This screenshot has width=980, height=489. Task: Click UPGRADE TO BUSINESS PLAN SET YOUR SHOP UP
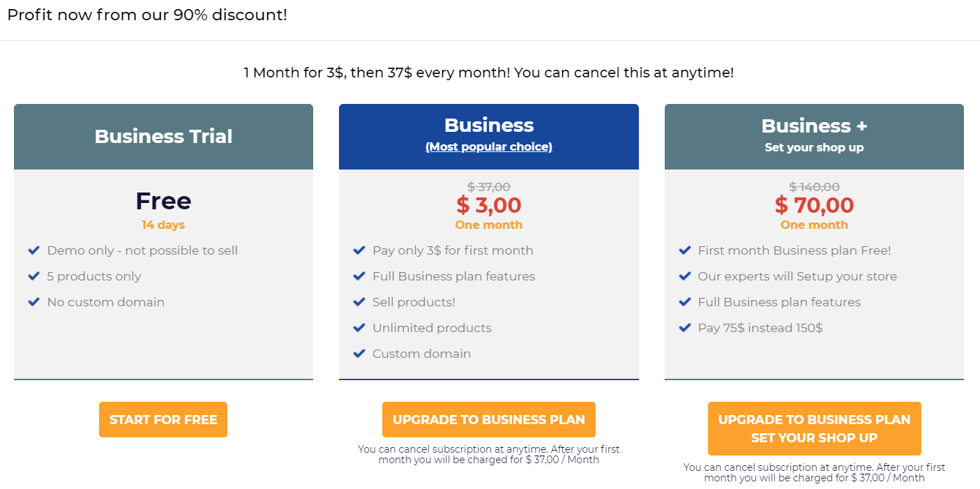(814, 428)
